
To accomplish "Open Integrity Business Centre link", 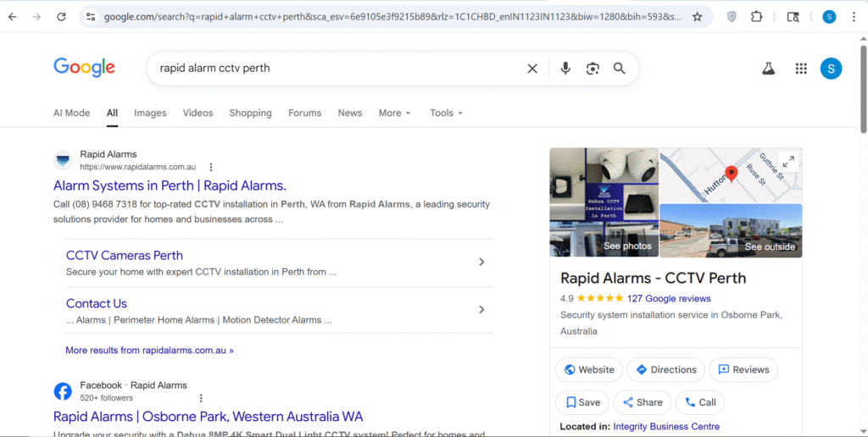I will tap(666, 427).
